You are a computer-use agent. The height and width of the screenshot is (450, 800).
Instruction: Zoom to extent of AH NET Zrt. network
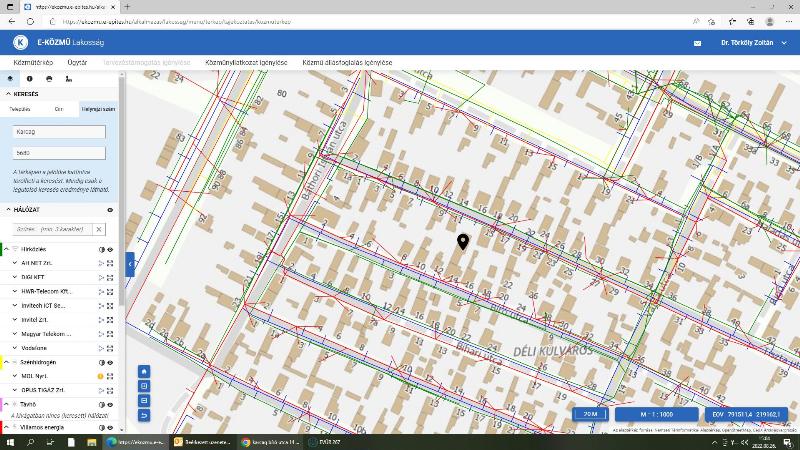(110, 263)
